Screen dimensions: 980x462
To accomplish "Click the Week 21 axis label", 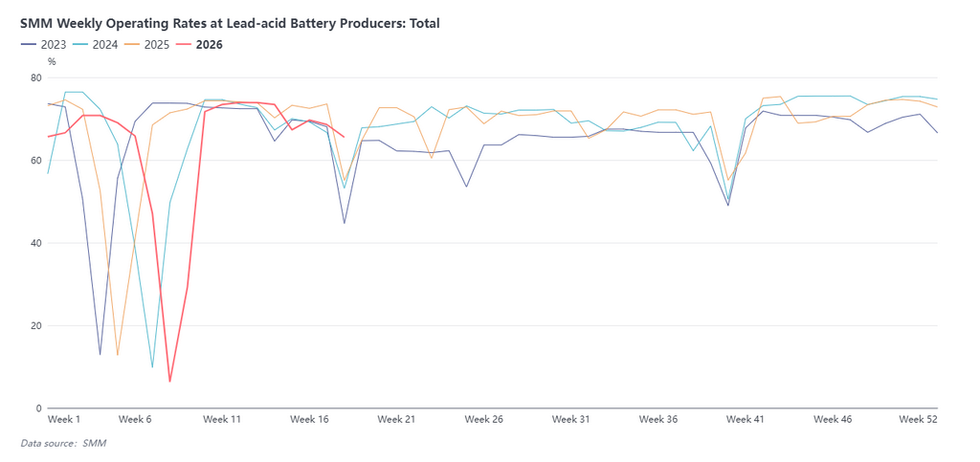I will coord(396,419).
